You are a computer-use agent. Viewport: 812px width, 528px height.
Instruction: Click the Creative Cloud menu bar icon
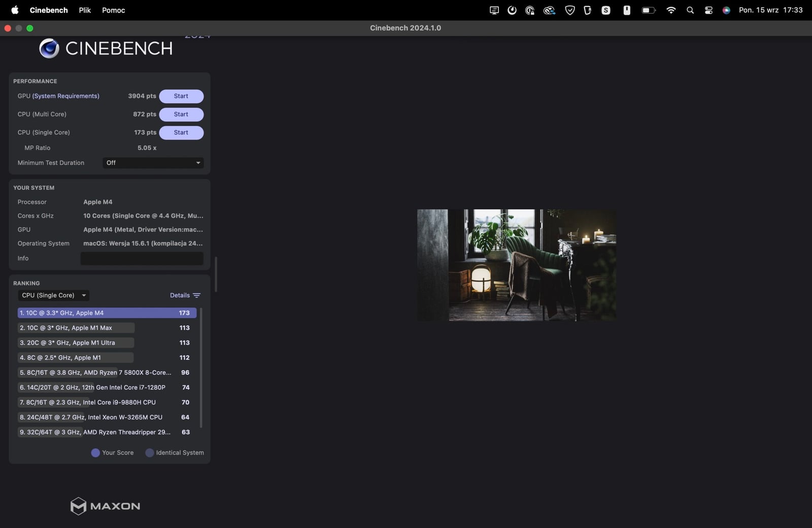(x=549, y=10)
